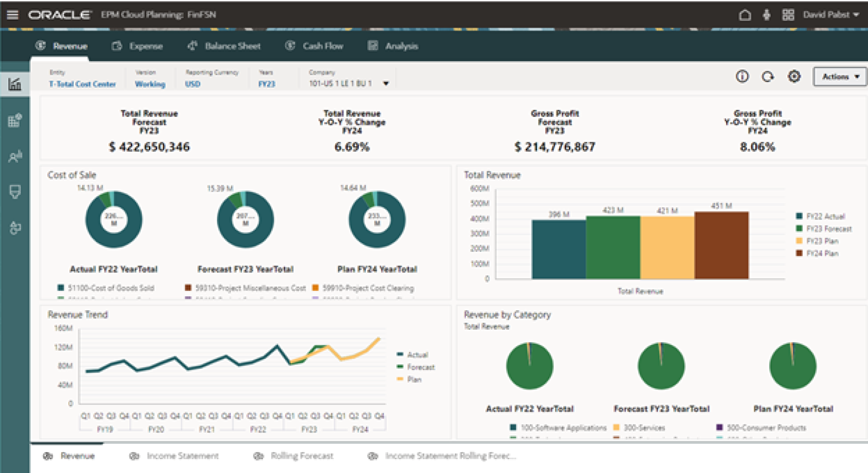
Task: Change the USD reporting currency
Action: 193,84
